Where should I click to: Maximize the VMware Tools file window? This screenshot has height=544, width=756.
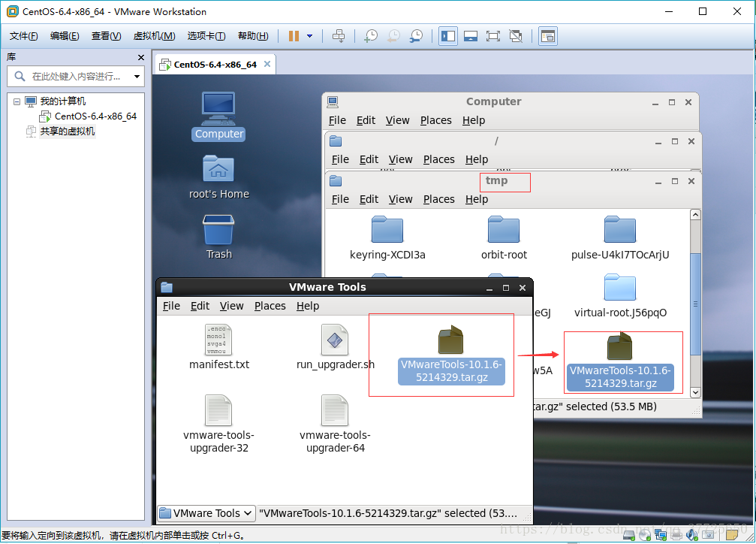tap(506, 288)
